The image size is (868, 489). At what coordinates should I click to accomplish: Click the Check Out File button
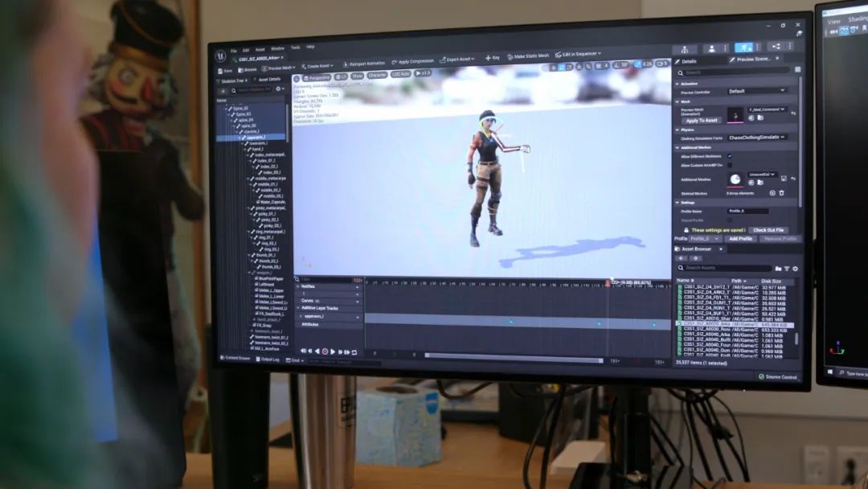click(x=768, y=230)
